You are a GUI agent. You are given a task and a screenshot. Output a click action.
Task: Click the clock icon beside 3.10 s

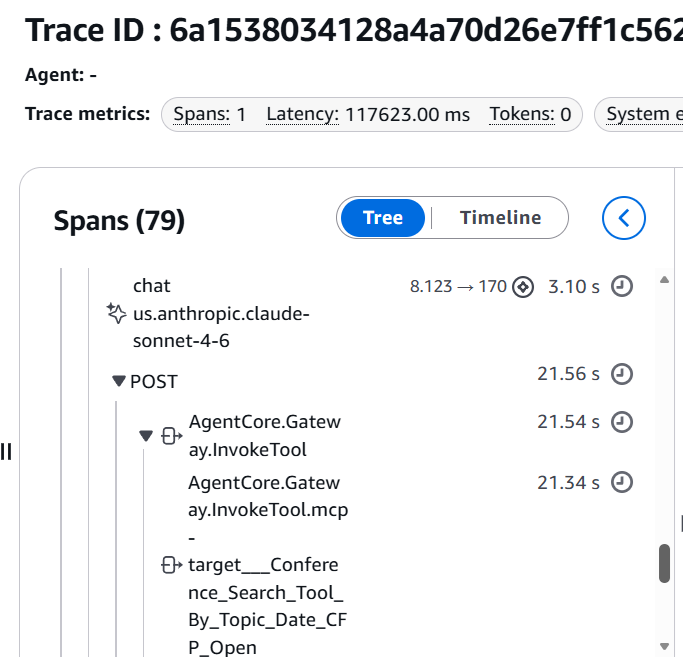[x=622, y=286]
